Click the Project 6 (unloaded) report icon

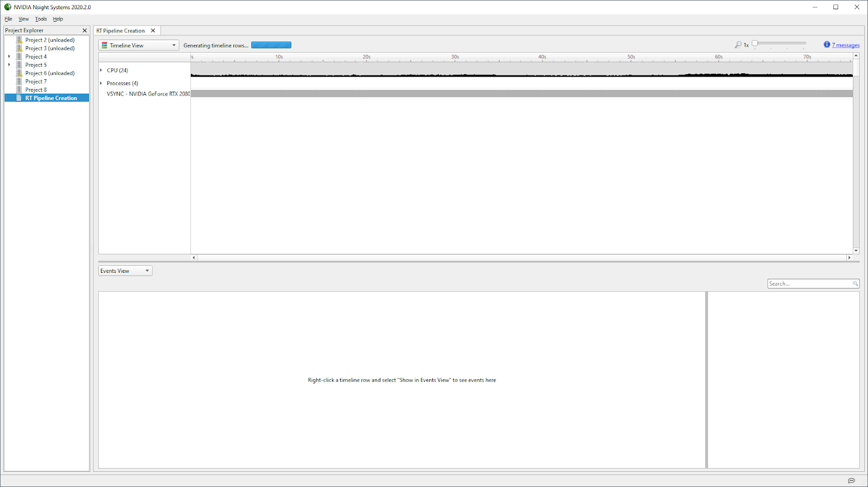(x=19, y=73)
